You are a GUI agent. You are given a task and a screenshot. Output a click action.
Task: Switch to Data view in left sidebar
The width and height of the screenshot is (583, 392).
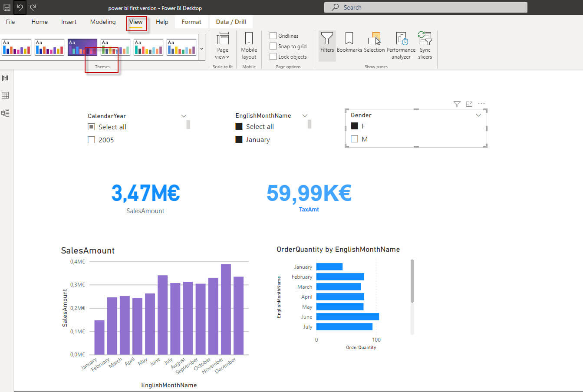tap(6, 96)
